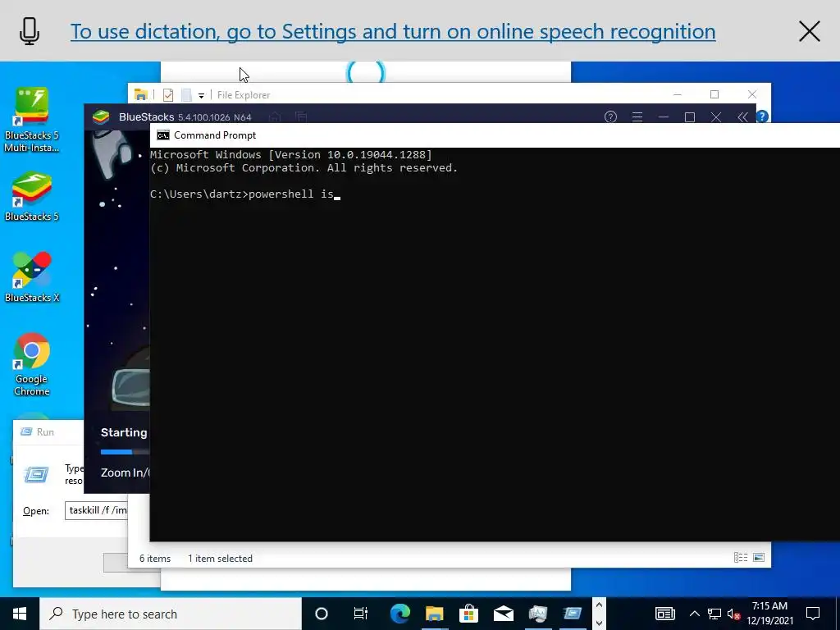The image size is (840, 630).
Task: Click the New Folder icon in File Explorer toolbar
Action: 186,95
